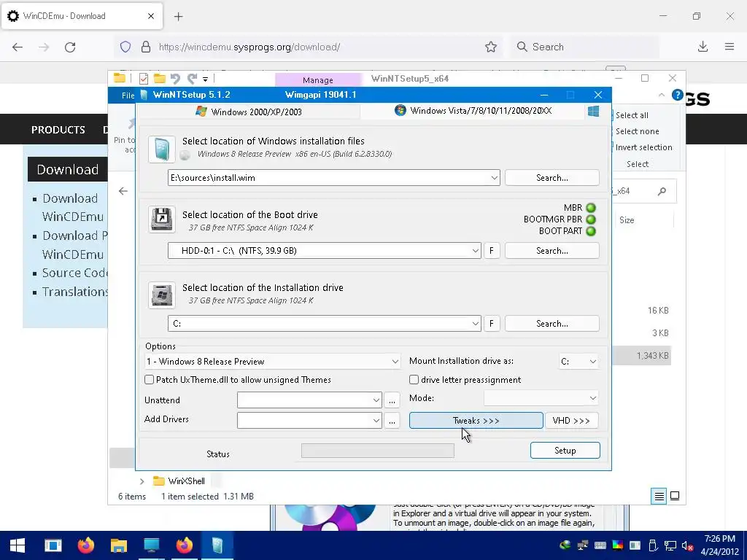Click the blue Windows logo in WinNTSetup
The height and width of the screenshot is (560, 747).
click(x=593, y=111)
